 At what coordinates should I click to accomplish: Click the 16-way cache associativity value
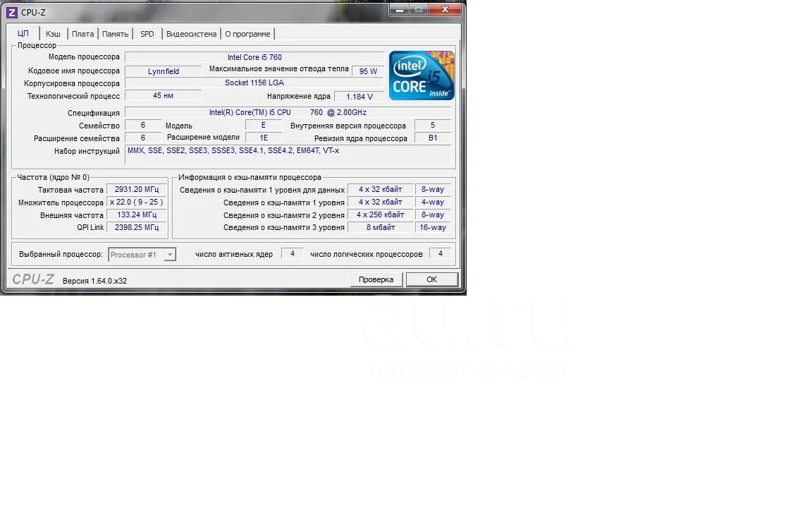(433, 227)
